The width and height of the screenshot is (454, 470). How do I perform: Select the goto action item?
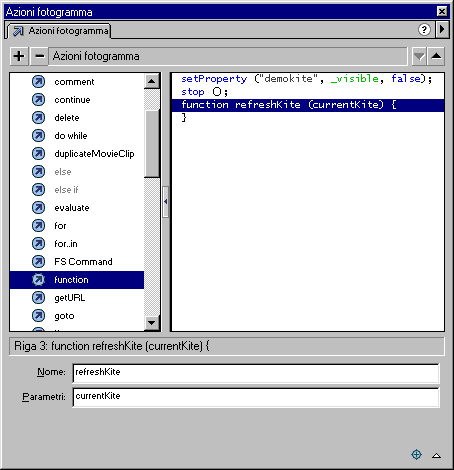pyautogui.click(x=64, y=316)
